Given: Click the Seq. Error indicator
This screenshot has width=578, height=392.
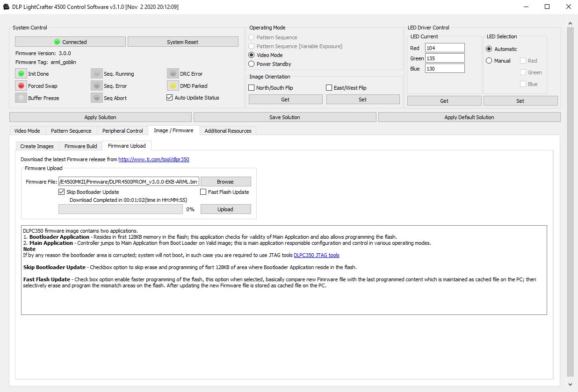Looking at the screenshot, I should (x=96, y=86).
